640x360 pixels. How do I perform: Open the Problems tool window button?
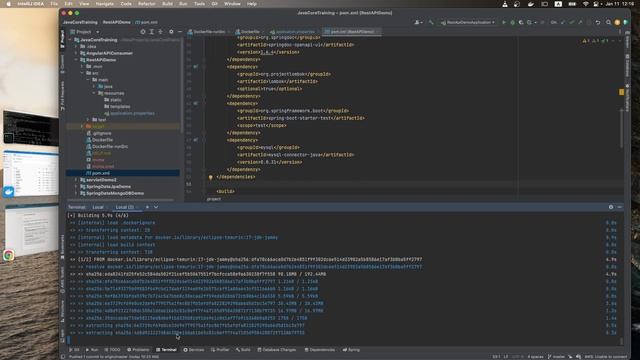click(138, 350)
